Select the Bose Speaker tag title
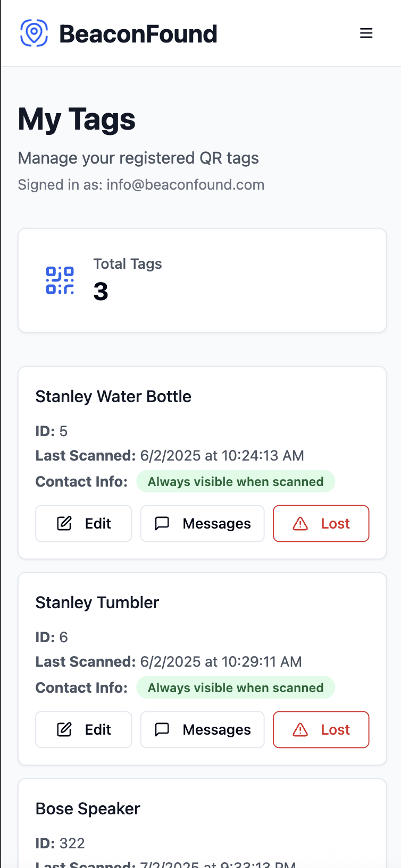 pos(88,809)
